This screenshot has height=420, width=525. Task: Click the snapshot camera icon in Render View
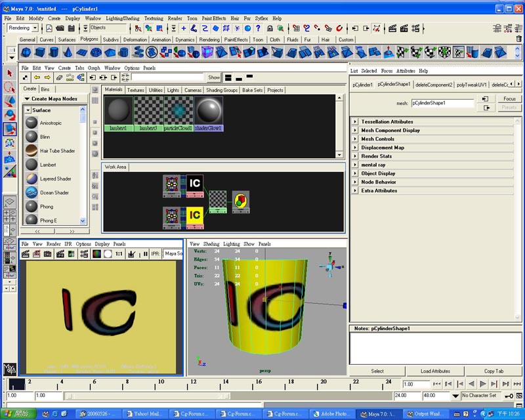click(48, 254)
